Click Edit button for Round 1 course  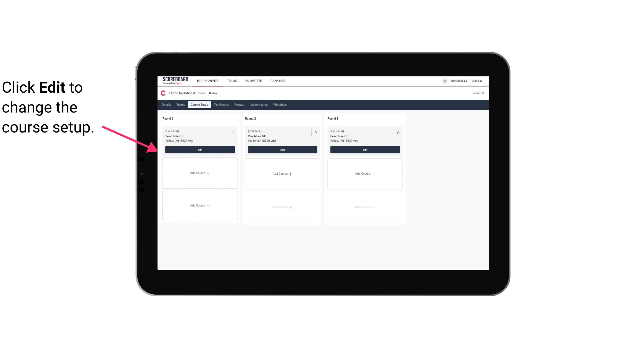(200, 150)
